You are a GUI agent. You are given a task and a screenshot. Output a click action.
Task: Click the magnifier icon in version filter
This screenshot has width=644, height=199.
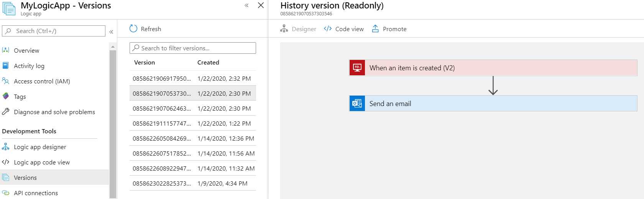tap(136, 48)
